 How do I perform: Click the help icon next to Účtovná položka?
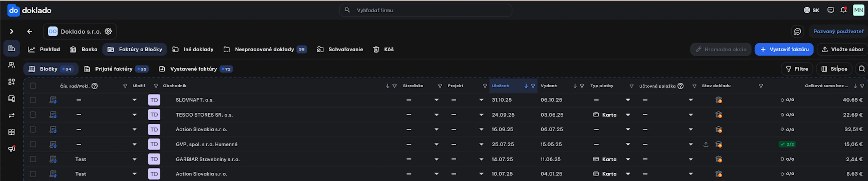[680, 86]
